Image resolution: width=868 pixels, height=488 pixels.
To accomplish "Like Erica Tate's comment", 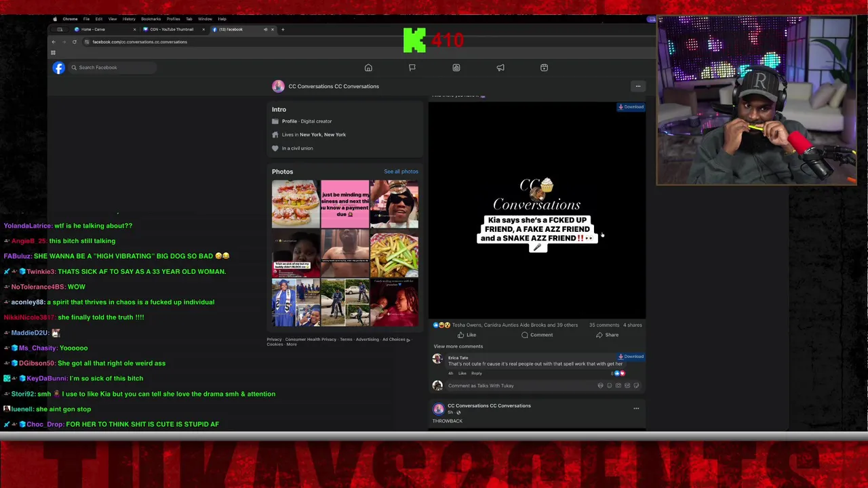I will pyautogui.click(x=462, y=373).
